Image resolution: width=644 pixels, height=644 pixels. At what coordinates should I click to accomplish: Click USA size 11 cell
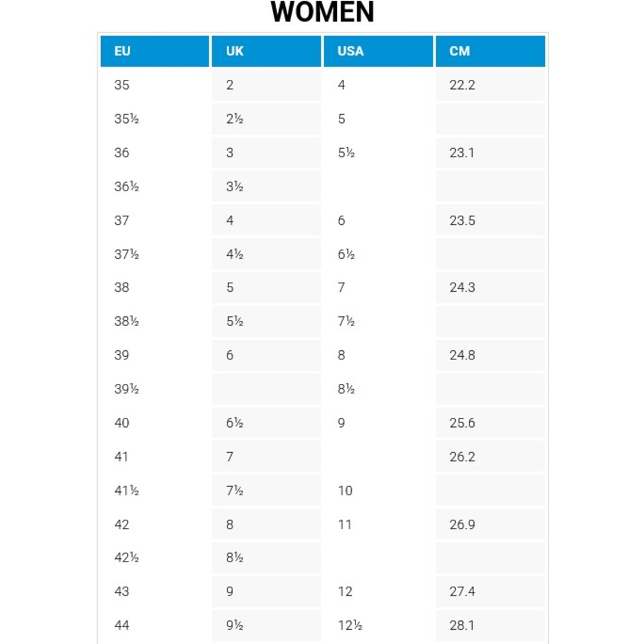[x=378, y=524]
